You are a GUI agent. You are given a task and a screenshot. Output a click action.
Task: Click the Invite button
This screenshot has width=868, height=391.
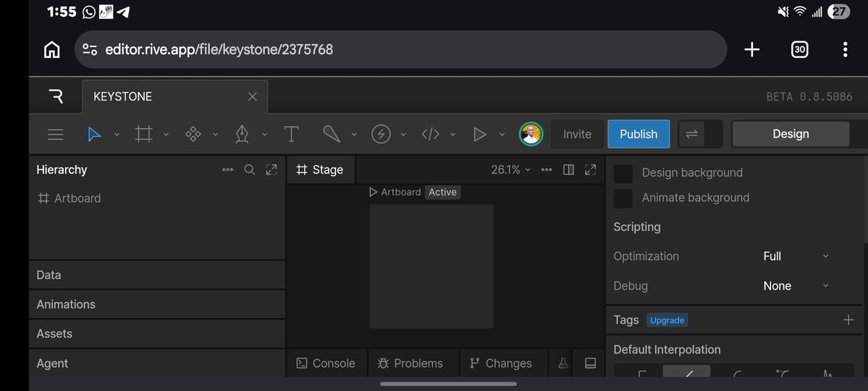[x=577, y=134]
